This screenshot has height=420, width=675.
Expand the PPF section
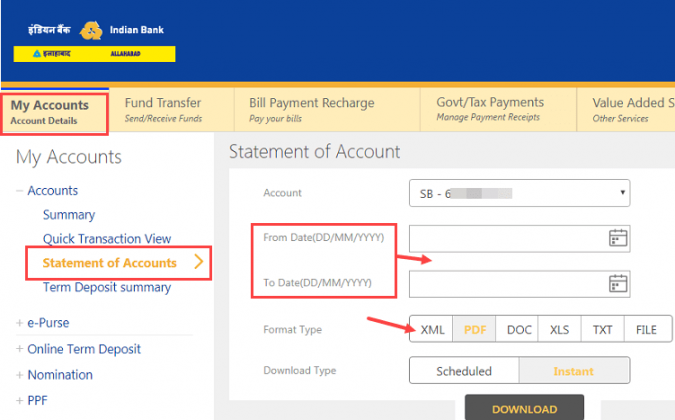coord(19,401)
